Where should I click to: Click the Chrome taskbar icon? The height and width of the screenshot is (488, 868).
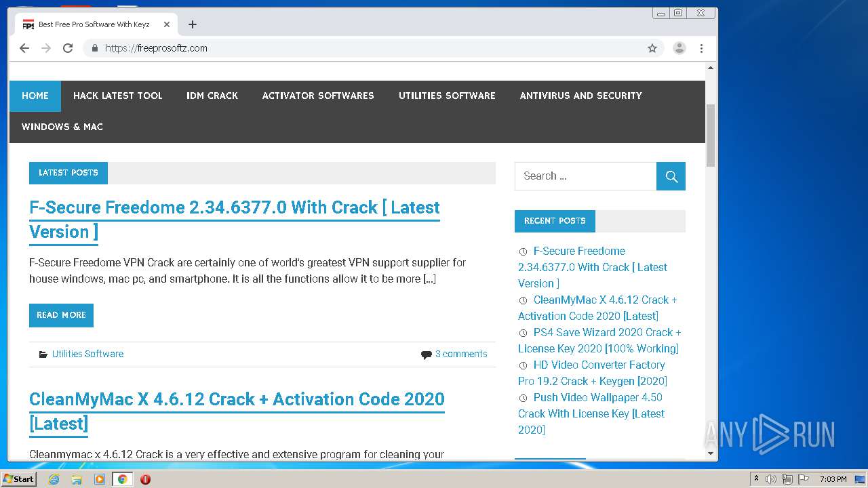tap(123, 479)
